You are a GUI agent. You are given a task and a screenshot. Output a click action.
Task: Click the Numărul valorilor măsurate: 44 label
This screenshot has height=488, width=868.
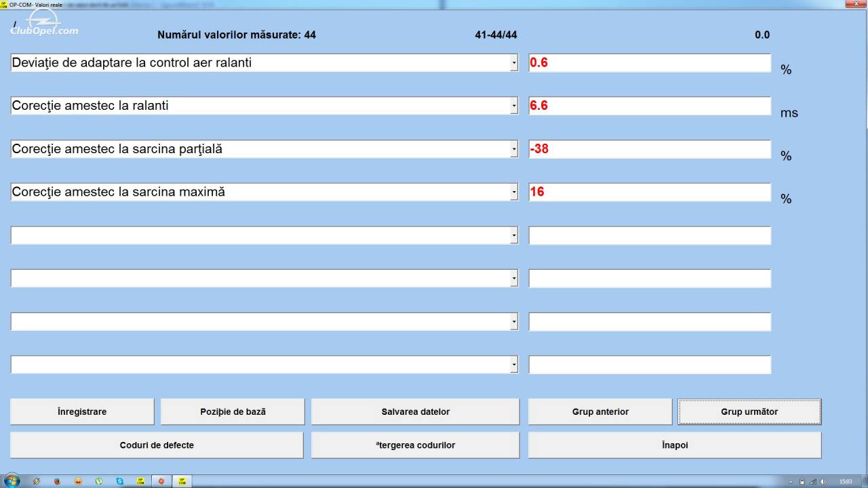pyautogui.click(x=237, y=35)
